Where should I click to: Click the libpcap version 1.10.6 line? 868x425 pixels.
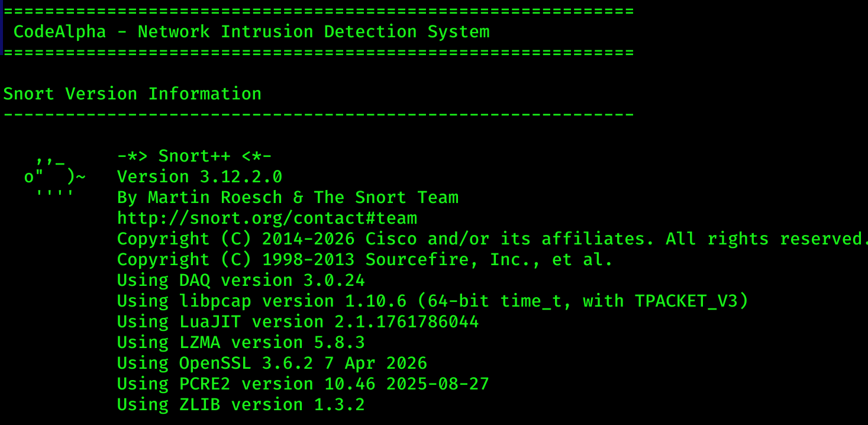point(433,301)
